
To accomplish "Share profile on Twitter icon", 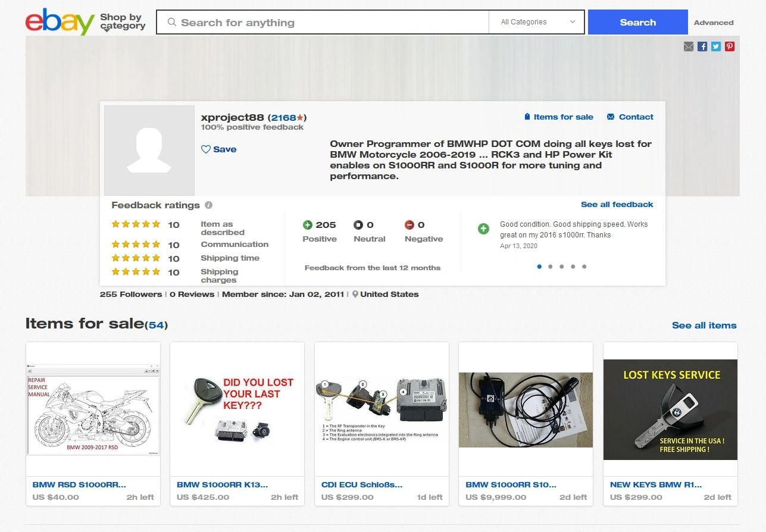I will (x=716, y=46).
